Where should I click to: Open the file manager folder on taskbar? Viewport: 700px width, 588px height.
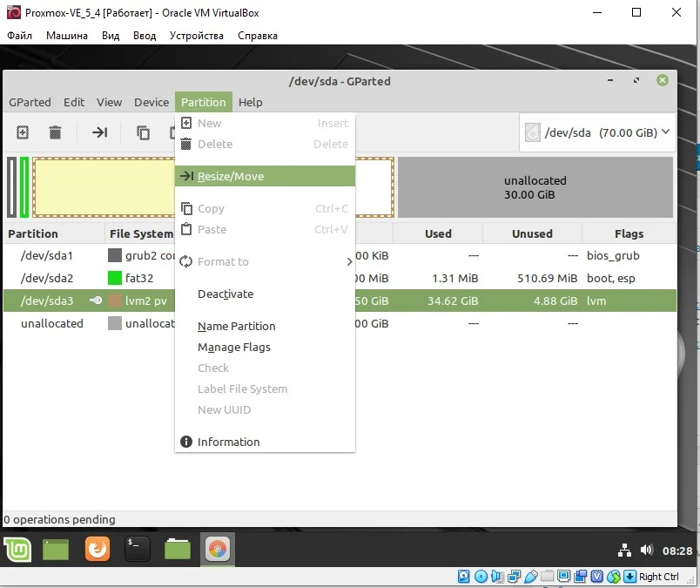[x=178, y=549]
